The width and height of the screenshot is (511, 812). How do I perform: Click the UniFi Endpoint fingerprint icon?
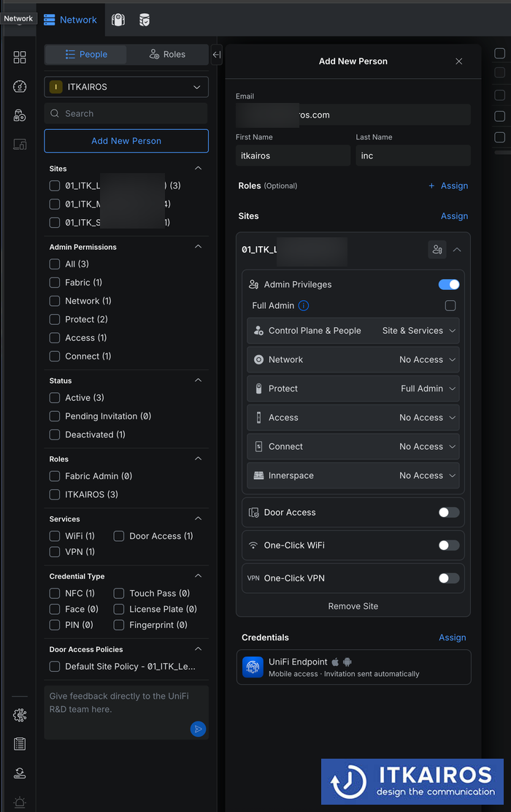pos(253,667)
